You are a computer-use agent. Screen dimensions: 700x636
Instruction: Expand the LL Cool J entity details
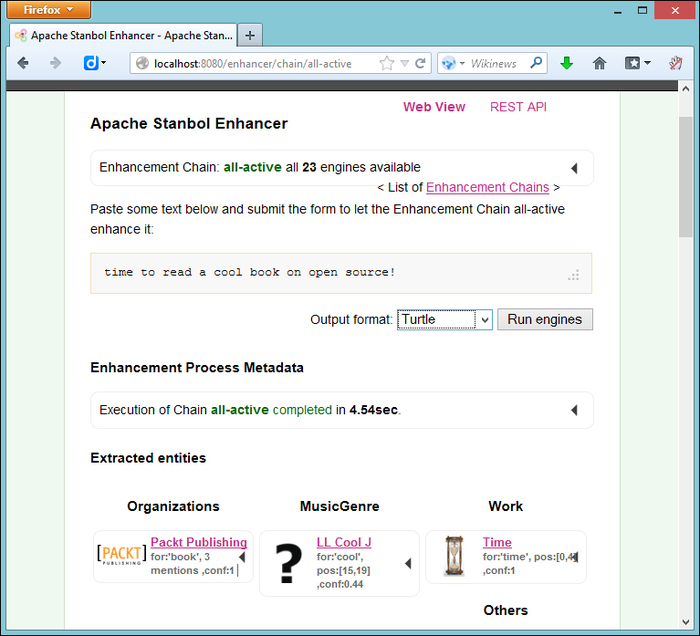408,564
